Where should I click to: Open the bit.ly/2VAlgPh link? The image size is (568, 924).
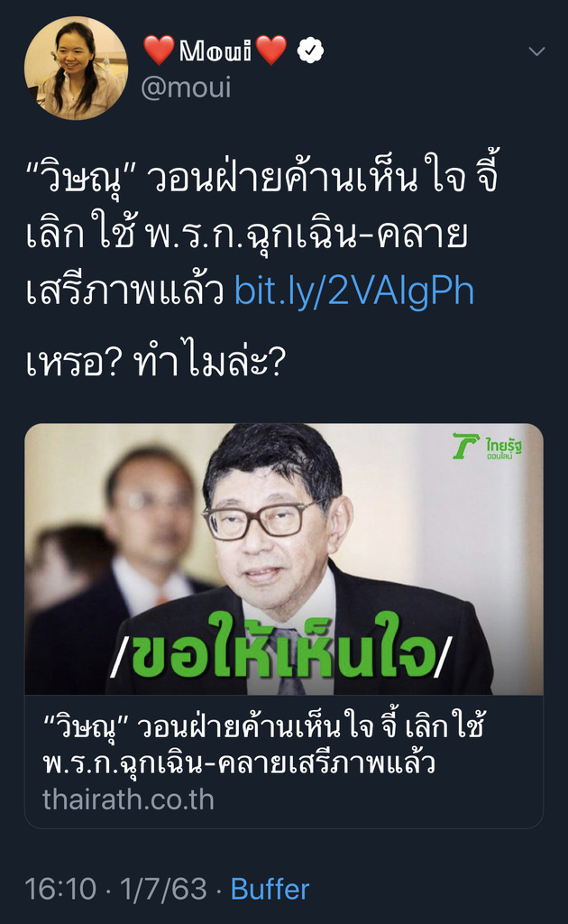[x=354, y=291]
